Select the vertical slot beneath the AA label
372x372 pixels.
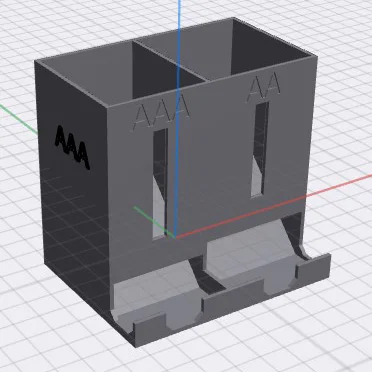(x=260, y=149)
